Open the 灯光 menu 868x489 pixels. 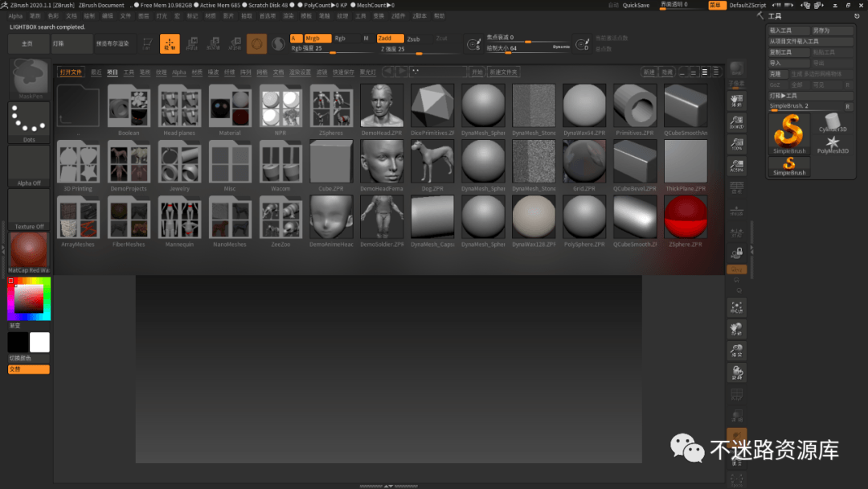tap(162, 16)
